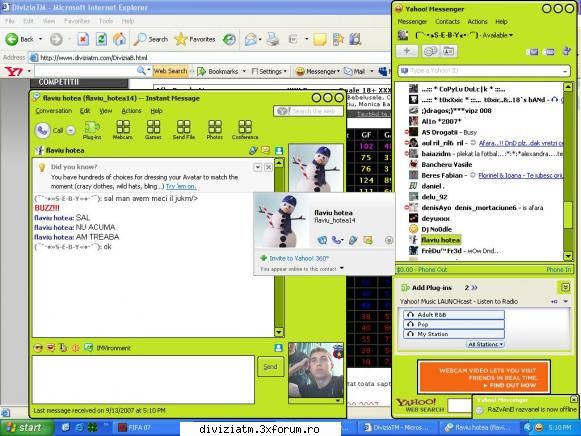Click the 'Type a Yahoo! ID' field
Screen dimensions: 581x436
484,70
